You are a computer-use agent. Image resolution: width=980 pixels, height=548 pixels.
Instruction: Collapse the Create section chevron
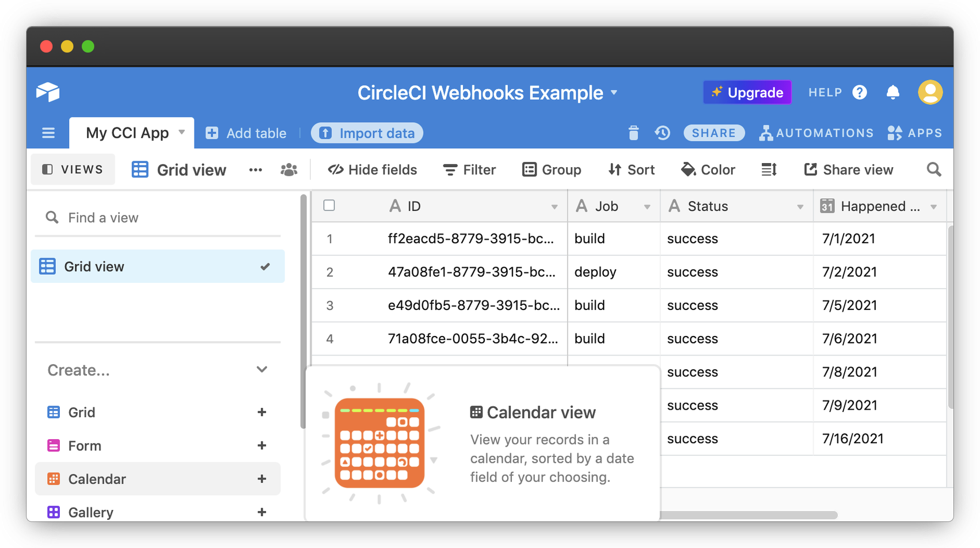pos(262,370)
